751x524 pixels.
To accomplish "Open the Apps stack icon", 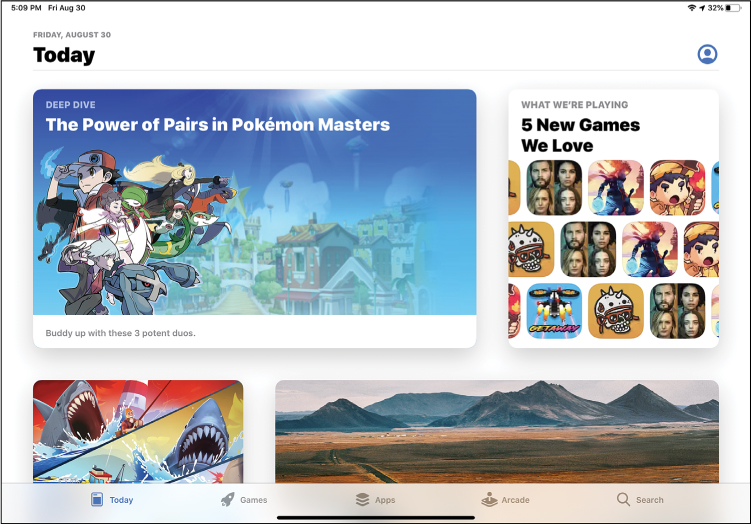I will pyautogui.click(x=363, y=499).
